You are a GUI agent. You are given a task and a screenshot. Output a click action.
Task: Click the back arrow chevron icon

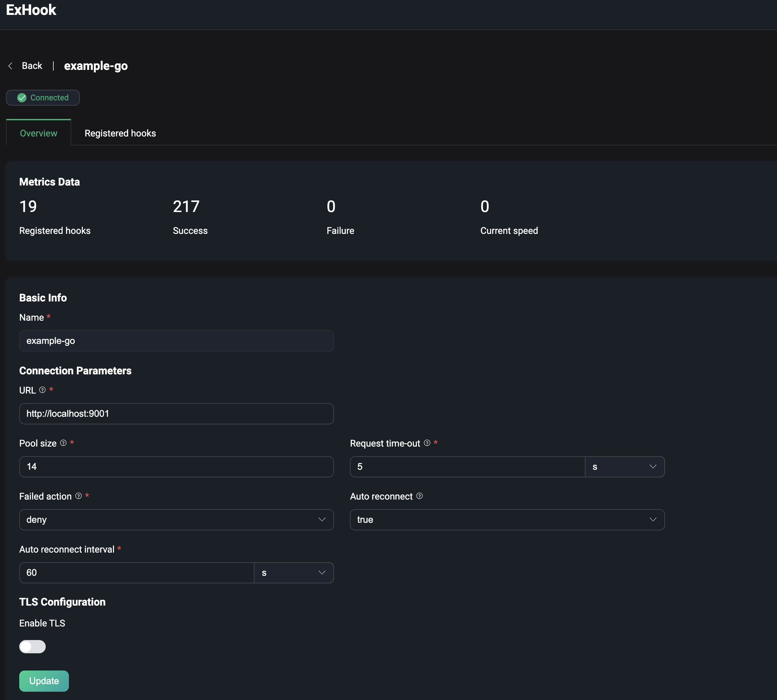point(10,66)
